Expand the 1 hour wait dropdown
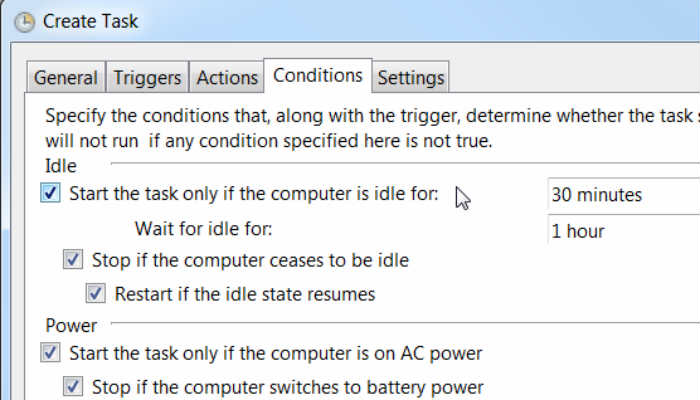Screen dimensions: 700x400 click(622, 231)
